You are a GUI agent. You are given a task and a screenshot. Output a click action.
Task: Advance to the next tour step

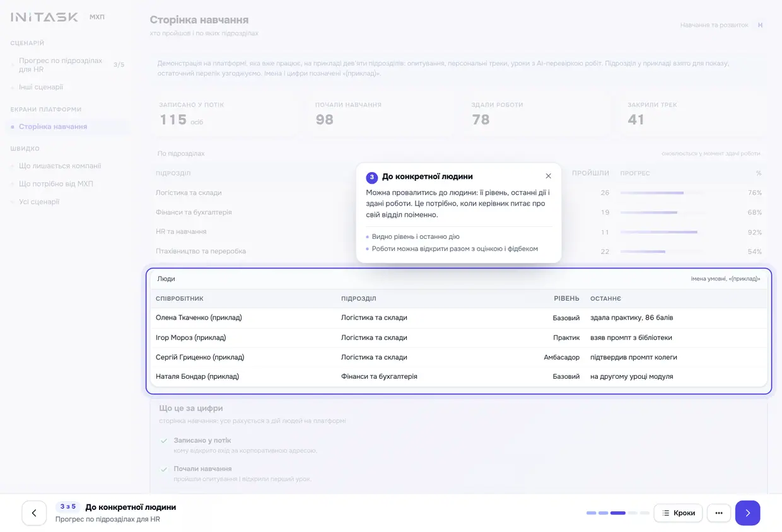coord(747,513)
